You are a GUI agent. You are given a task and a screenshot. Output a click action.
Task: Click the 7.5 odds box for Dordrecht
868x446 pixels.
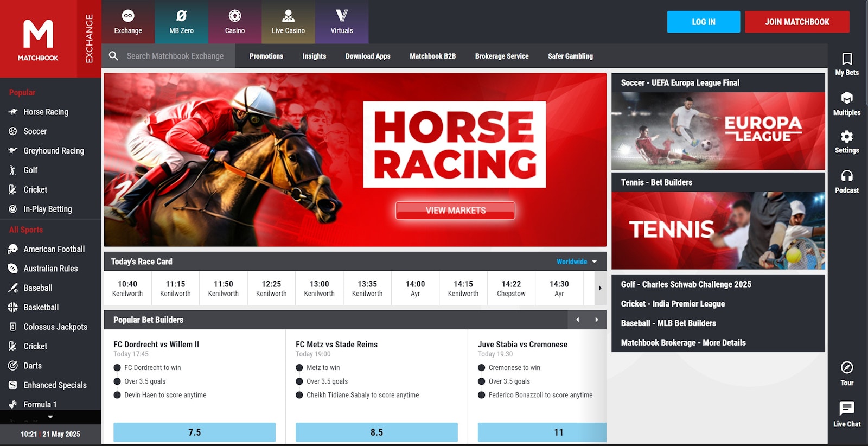[194, 432]
